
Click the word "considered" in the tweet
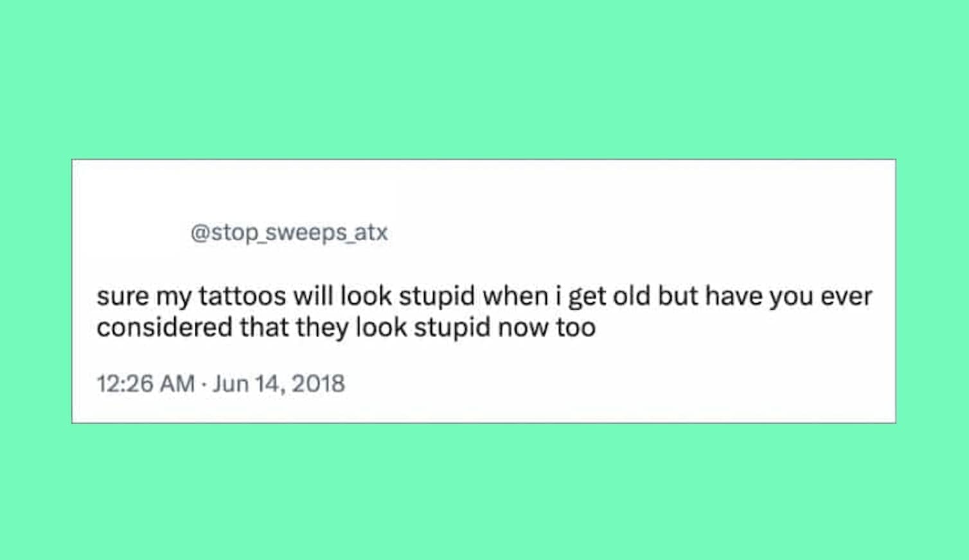(164, 328)
